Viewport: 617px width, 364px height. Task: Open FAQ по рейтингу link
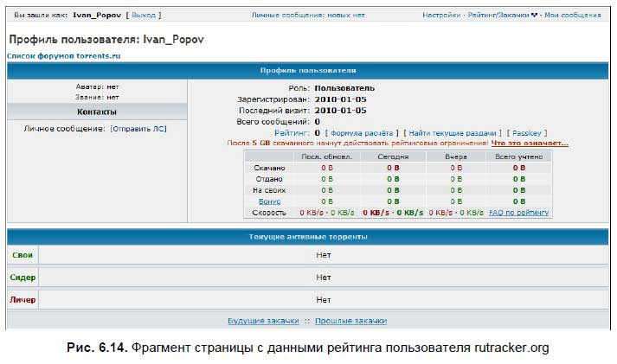coord(518,212)
